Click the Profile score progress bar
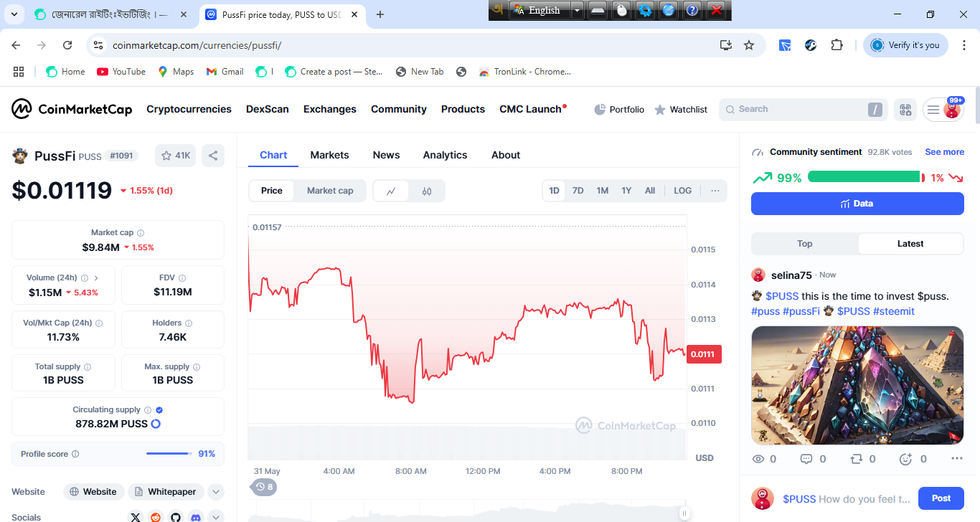 click(x=169, y=454)
